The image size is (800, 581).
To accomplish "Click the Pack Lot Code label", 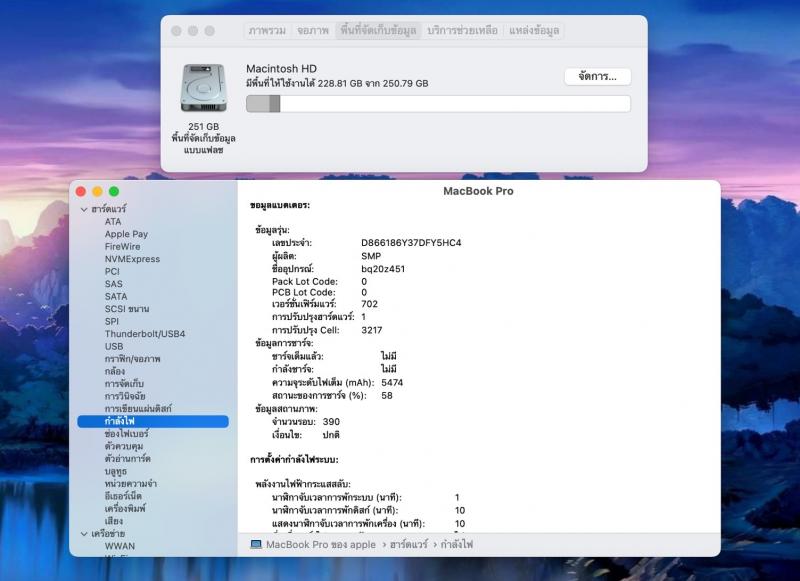I will click(305, 282).
